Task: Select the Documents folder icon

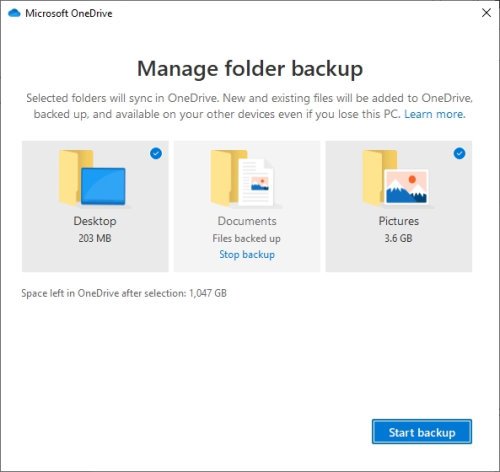Action: [243, 178]
